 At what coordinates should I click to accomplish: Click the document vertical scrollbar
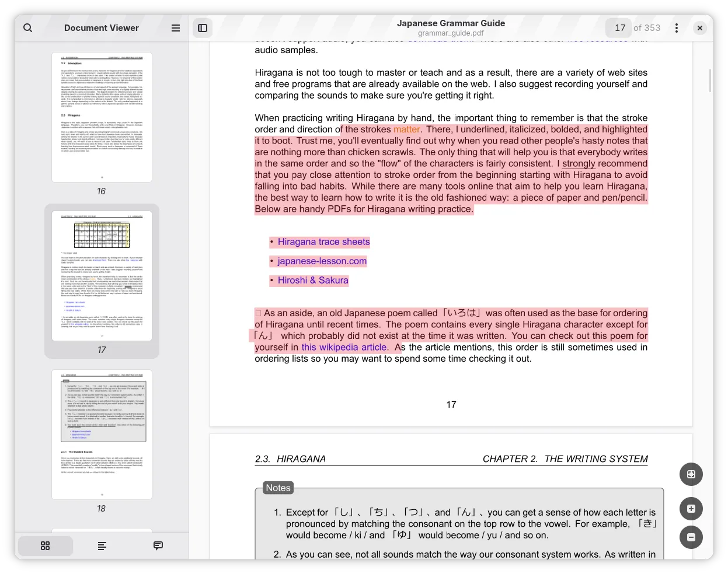point(710,80)
